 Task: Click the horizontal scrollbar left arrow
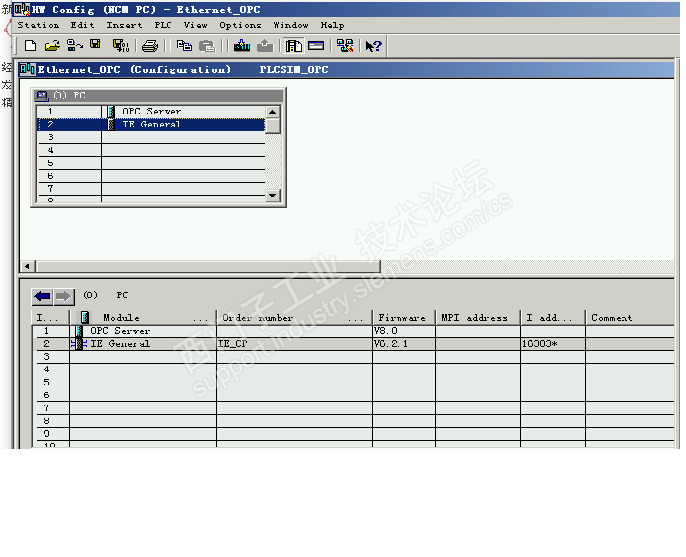28,266
